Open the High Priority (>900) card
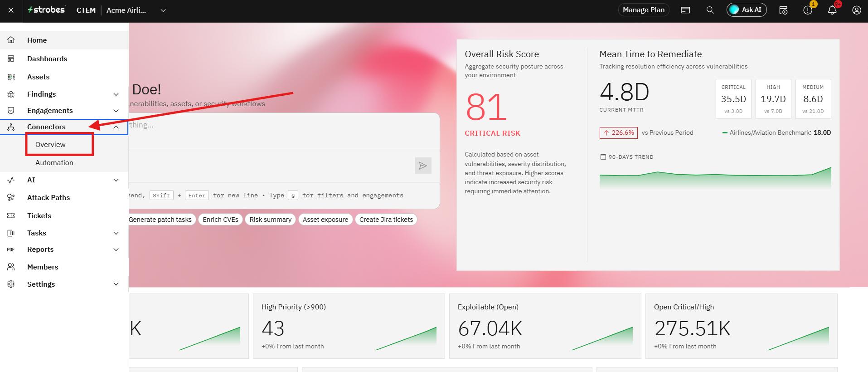 349,326
